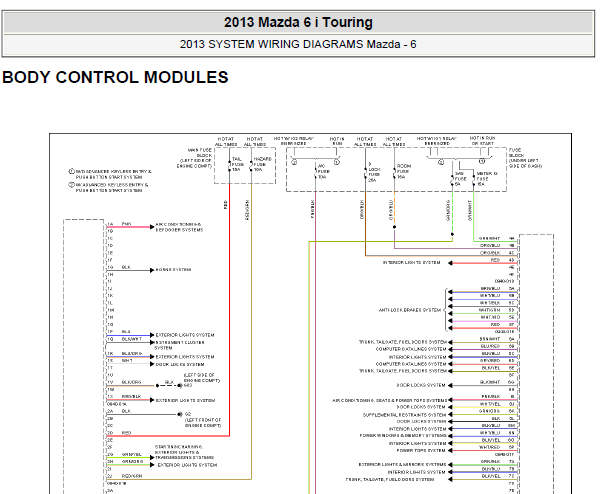
Task: Click note 2 "W/ ADVANCED KEYLESS ENTRY" text
Action: click(x=109, y=187)
